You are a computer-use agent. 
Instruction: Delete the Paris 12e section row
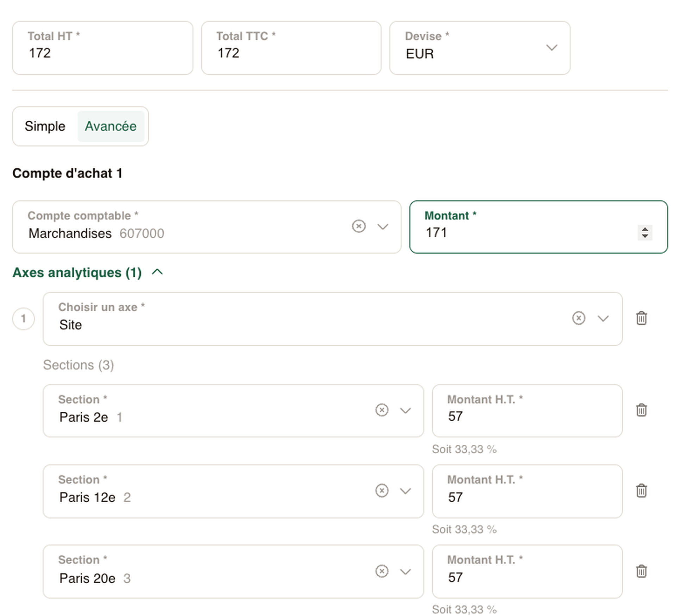pos(641,490)
